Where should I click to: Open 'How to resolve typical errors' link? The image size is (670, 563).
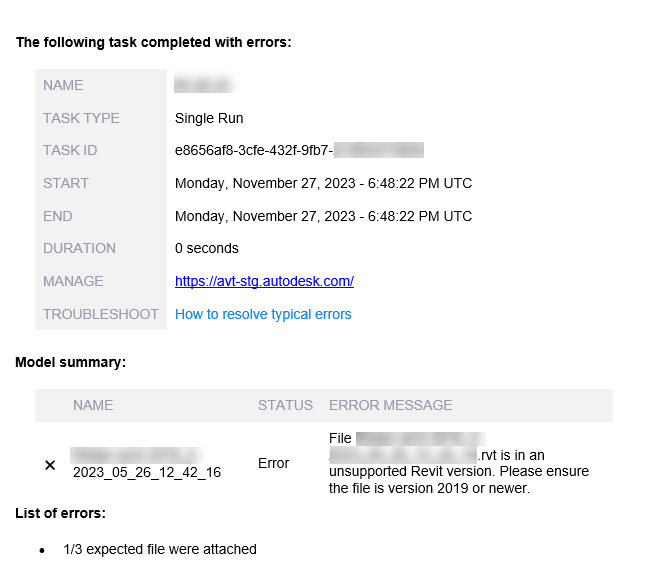point(263,314)
